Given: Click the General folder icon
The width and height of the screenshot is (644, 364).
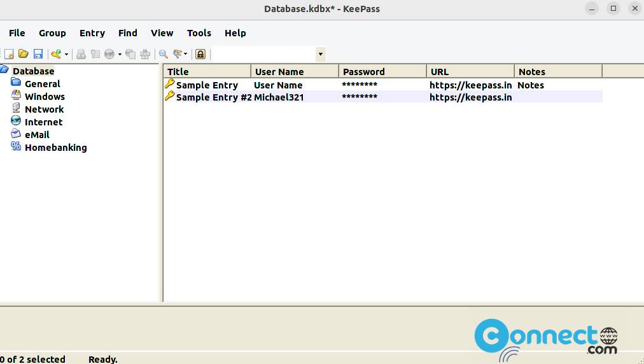Looking at the screenshot, I should 16,82.
